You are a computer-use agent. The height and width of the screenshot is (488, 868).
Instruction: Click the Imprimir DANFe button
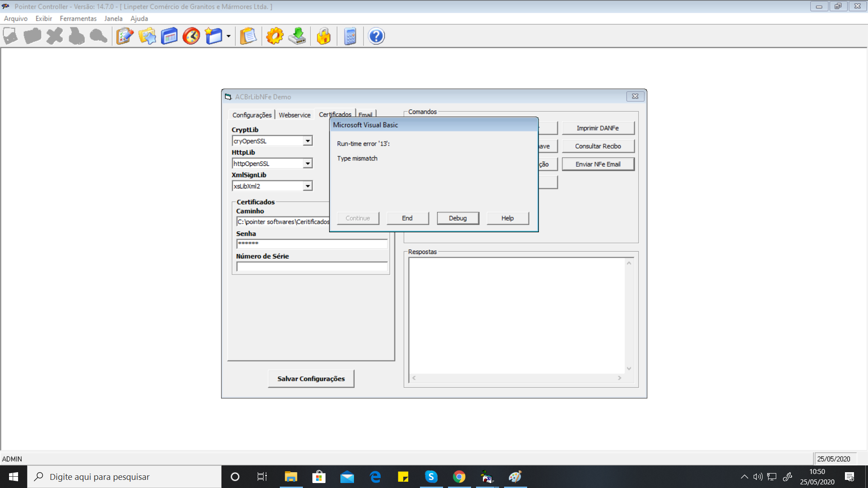(x=598, y=128)
